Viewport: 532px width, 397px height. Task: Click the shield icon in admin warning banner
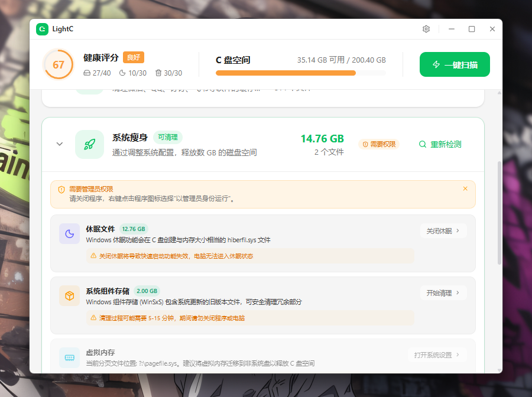click(61, 190)
